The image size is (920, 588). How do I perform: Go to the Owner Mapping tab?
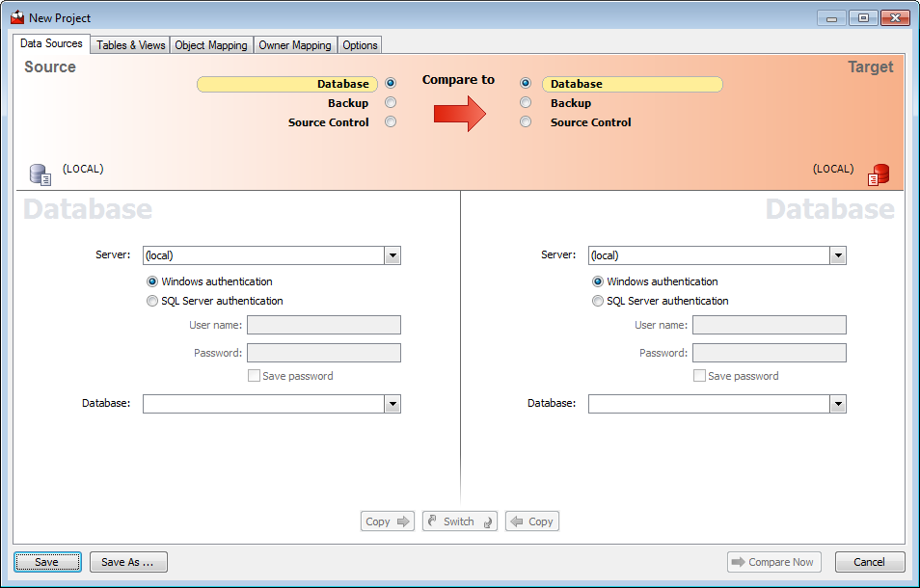tap(295, 45)
